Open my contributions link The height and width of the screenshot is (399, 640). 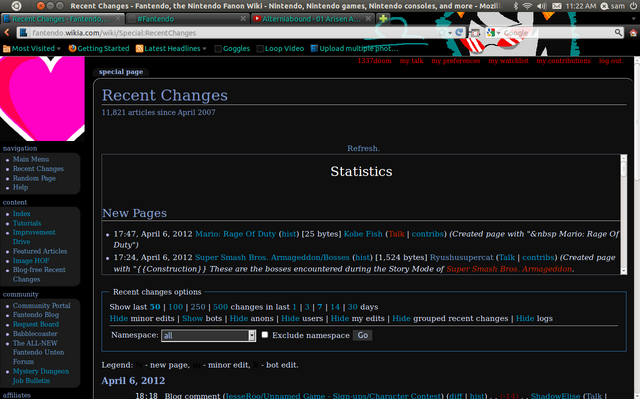coord(563,61)
